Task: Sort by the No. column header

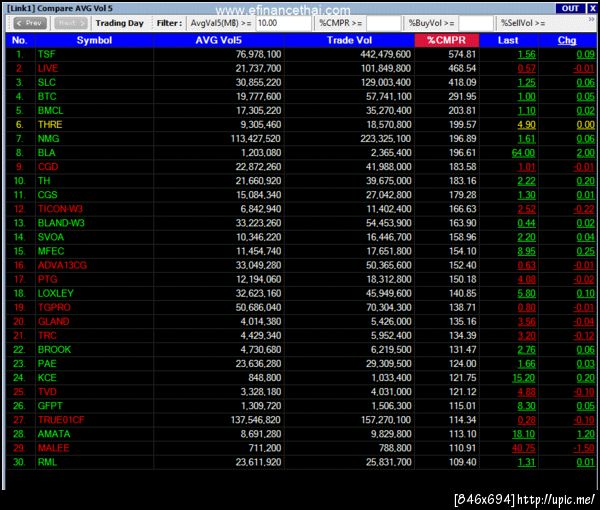Action: [19, 40]
